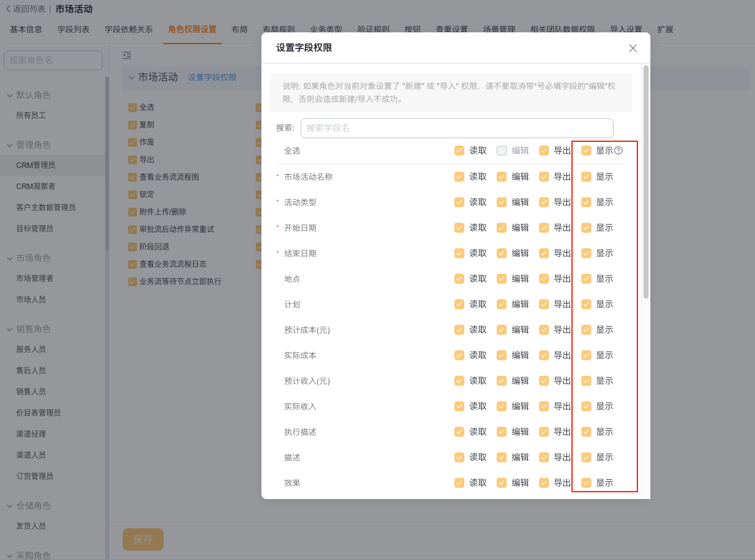Uncheck 导出 for 执行描述

point(544,432)
